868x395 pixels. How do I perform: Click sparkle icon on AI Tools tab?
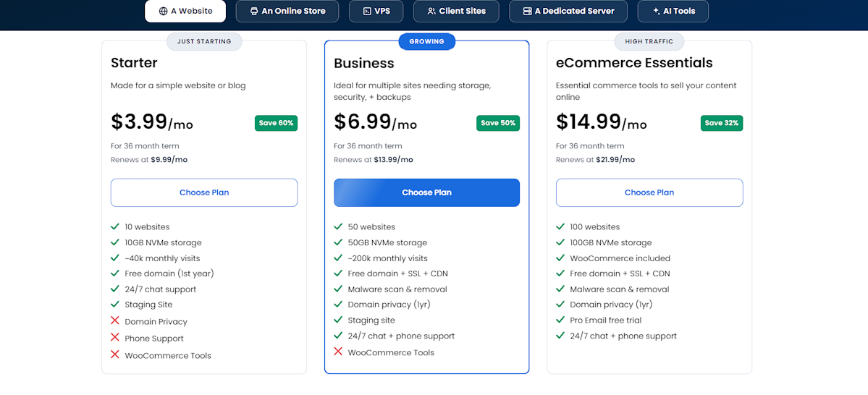tap(657, 11)
